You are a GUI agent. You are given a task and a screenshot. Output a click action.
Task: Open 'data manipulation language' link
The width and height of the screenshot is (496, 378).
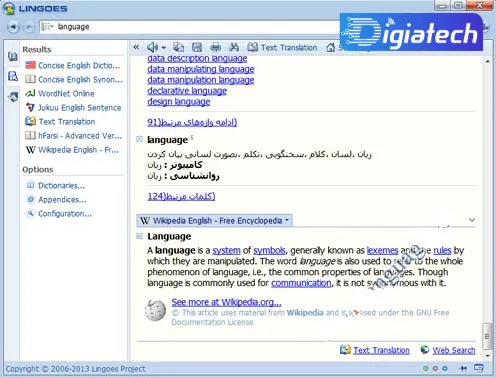coord(201,80)
